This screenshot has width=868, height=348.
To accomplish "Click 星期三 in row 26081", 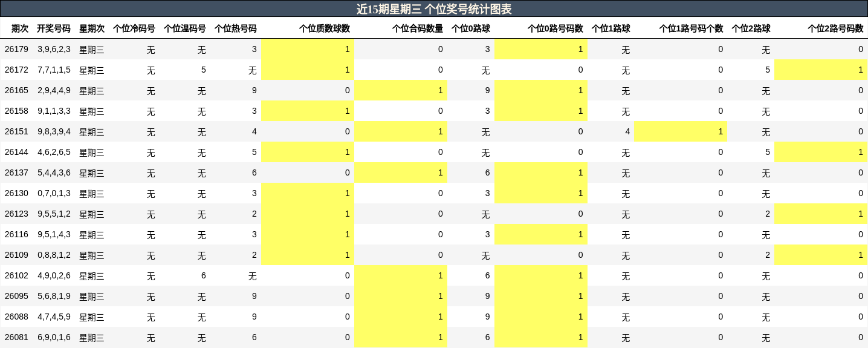I will [92, 338].
